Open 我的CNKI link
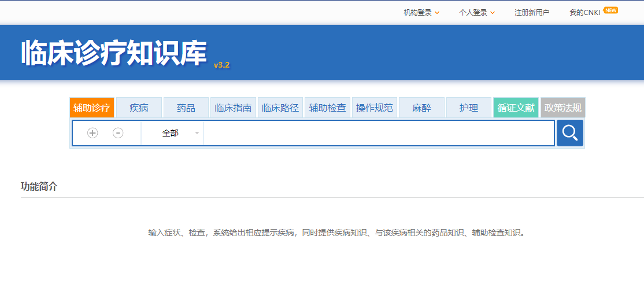Image resolution: width=644 pixels, height=284 pixels. pos(585,13)
